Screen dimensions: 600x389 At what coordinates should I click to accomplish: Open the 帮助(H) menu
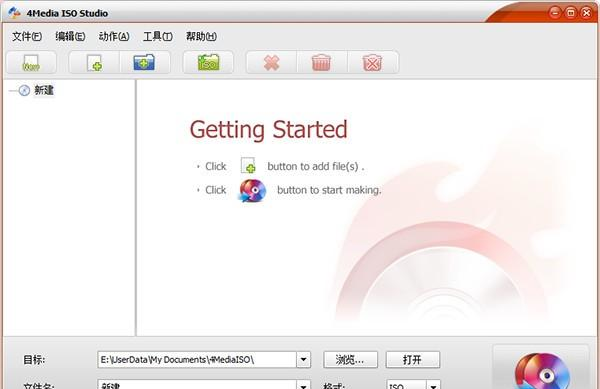pyautogui.click(x=201, y=36)
